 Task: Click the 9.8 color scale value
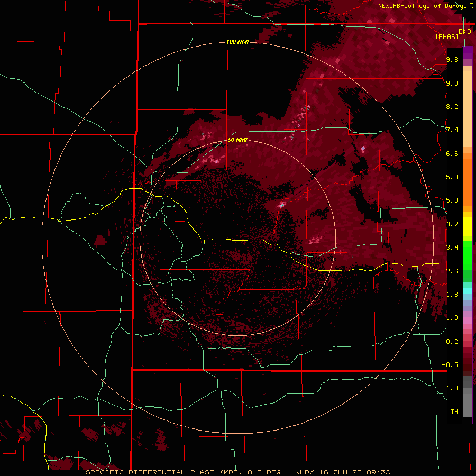click(x=452, y=60)
